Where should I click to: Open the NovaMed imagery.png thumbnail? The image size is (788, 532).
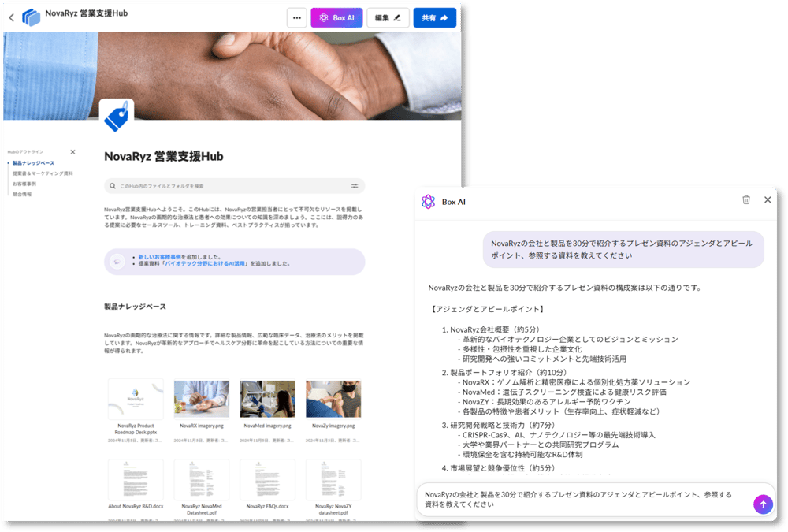click(x=267, y=400)
